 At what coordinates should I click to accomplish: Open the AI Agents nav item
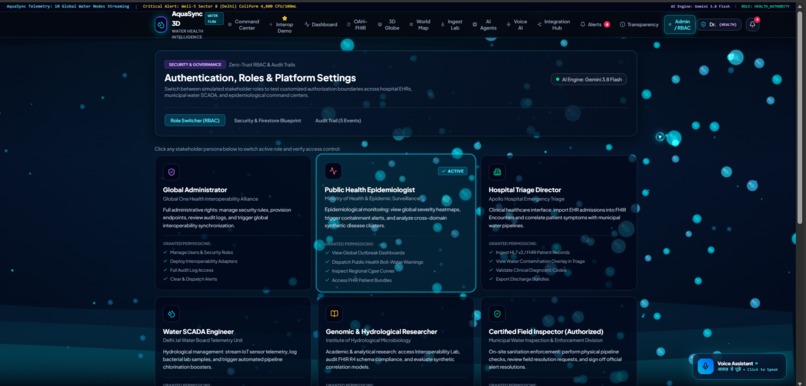coord(485,25)
